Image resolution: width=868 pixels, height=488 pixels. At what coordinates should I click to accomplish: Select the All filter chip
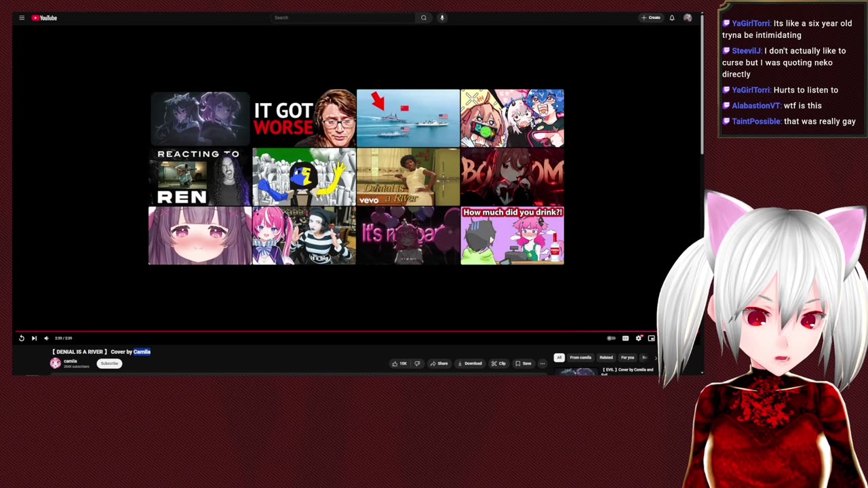click(559, 357)
